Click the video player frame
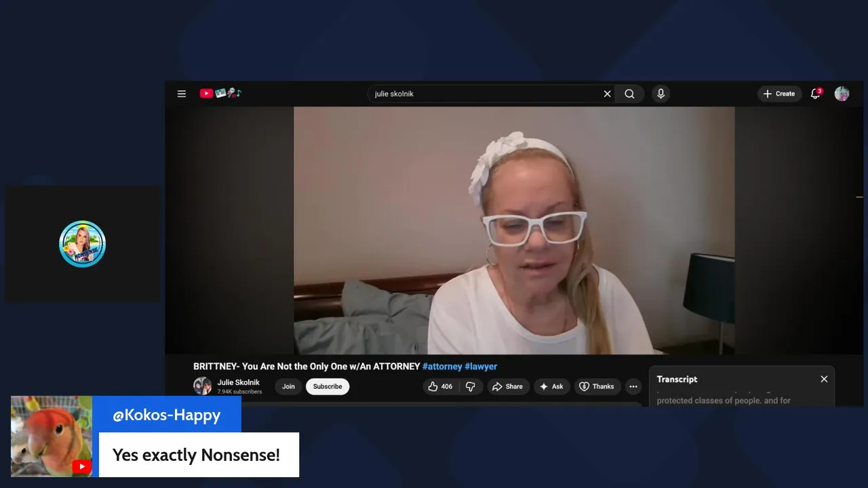868x488 pixels. pyautogui.click(x=514, y=230)
